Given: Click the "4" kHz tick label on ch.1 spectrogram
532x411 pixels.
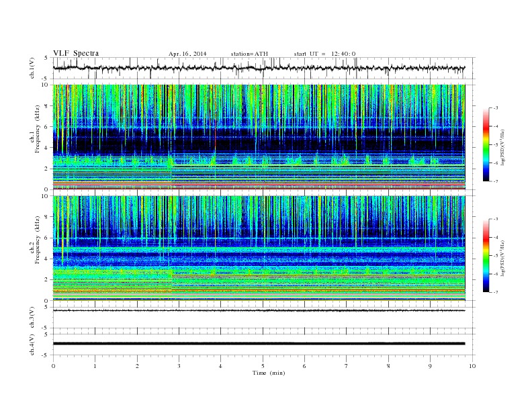Looking at the screenshot, I should click(x=47, y=148).
